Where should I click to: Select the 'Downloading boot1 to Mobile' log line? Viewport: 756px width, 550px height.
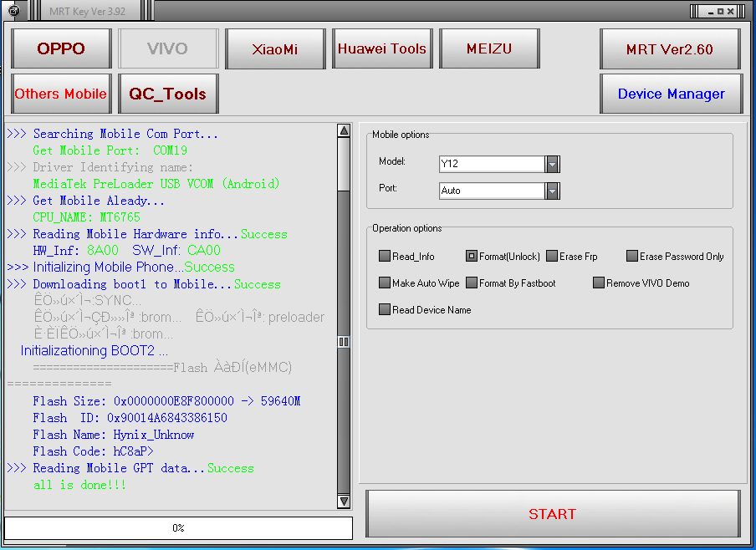(144, 284)
